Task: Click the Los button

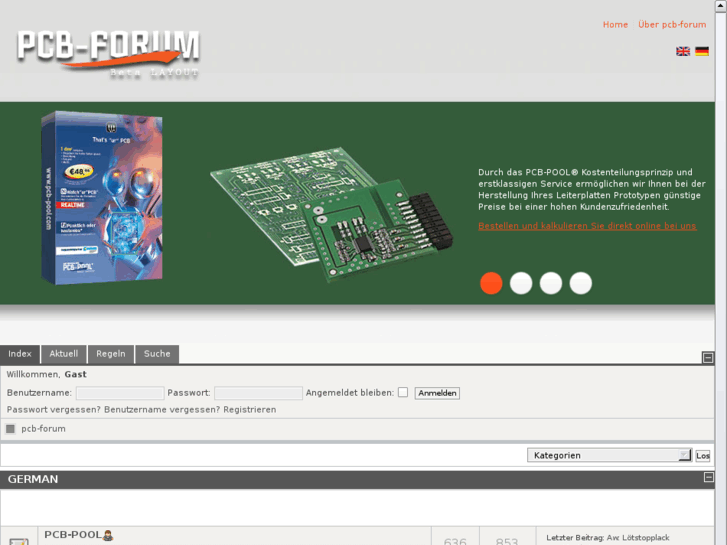Action: 703,455
